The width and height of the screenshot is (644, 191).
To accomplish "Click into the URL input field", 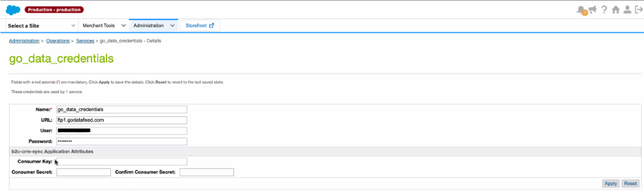I will pyautogui.click(x=122, y=120).
